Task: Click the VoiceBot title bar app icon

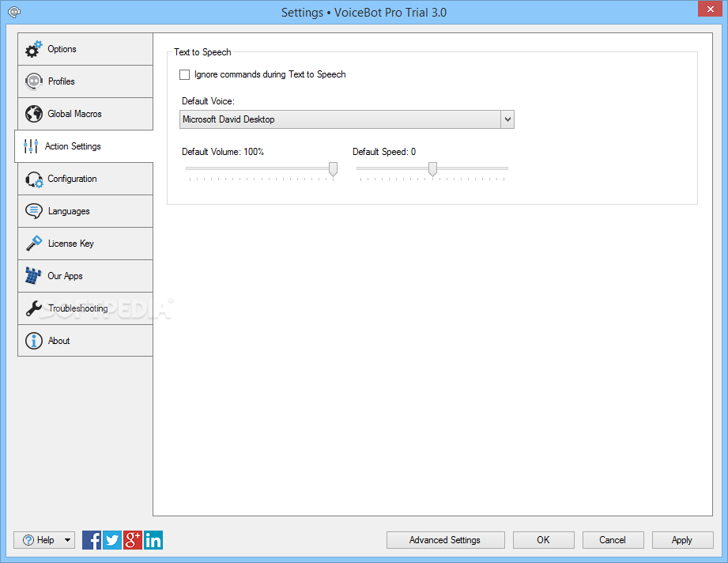Action: 14,12
